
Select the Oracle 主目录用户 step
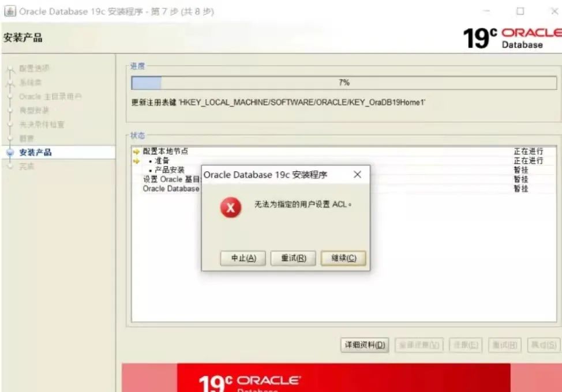click(50, 97)
